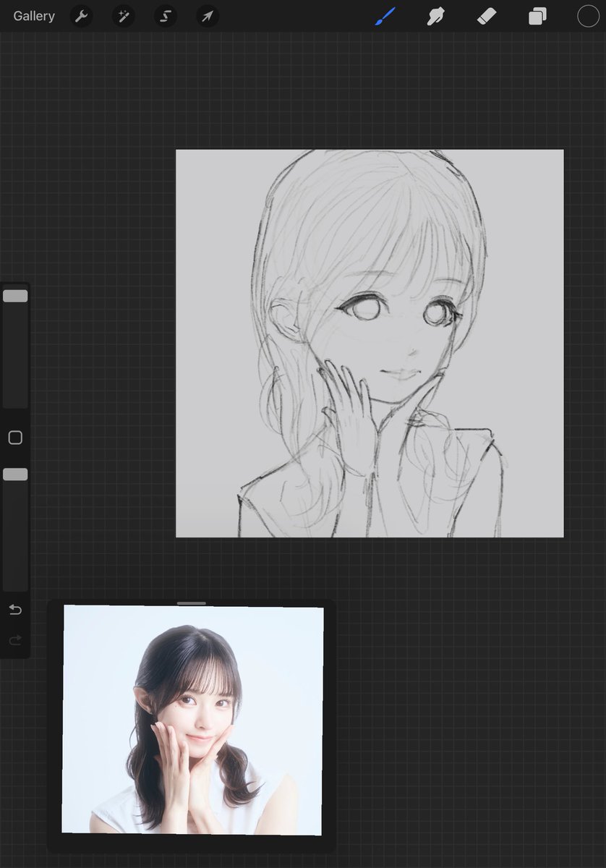Open the Layers panel

pyautogui.click(x=537, y=16)
